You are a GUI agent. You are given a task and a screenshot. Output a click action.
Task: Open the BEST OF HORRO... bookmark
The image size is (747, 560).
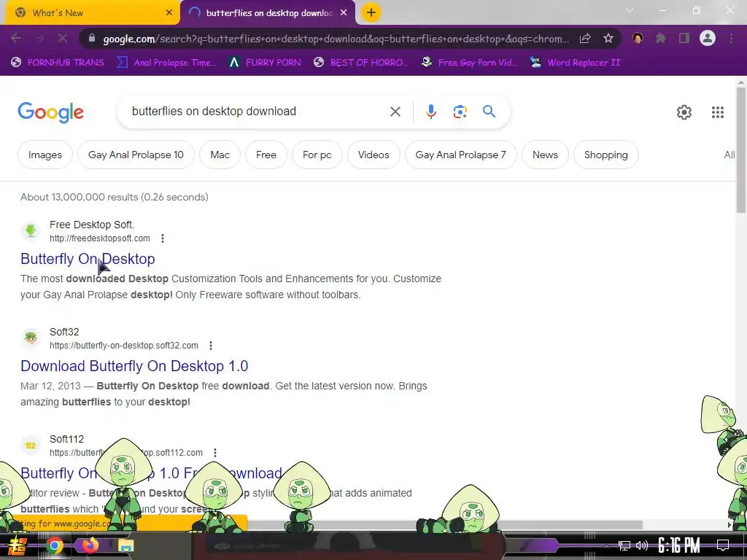(361, 63)
